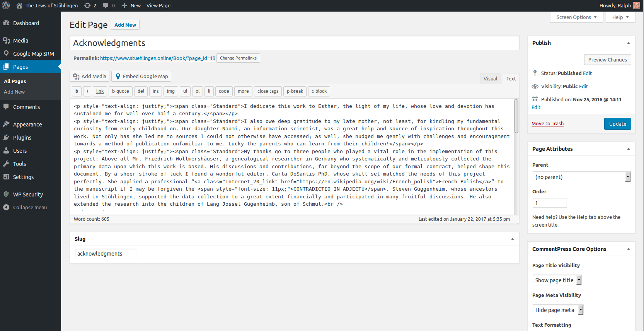The image size is (644, 331).
Task: Click the Update button
Action: (x=617, y=124)
